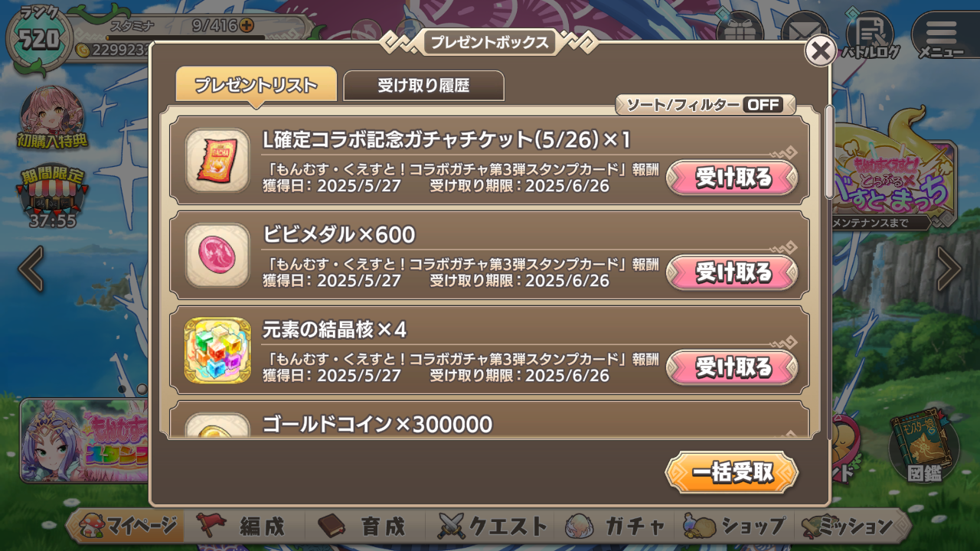Tap the stamina plus icon
Viewport: 980px width, 551px height.
click(x=247, y=25)
